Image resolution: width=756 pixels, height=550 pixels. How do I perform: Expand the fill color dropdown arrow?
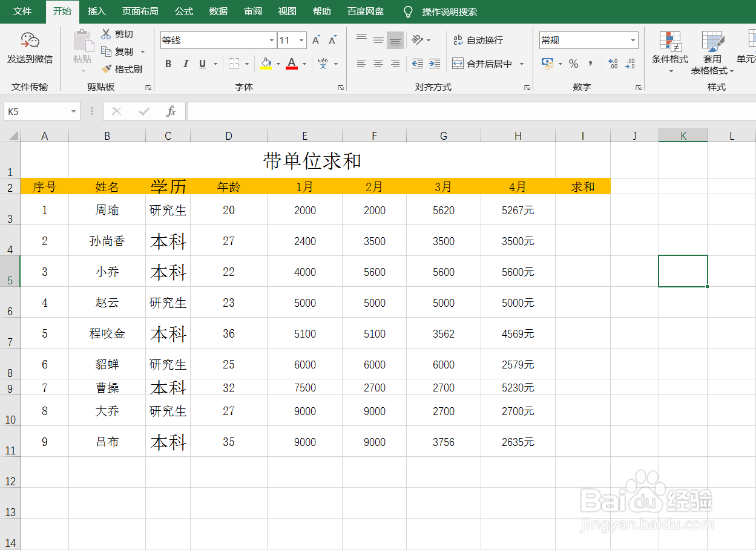[x=278, y=64]
